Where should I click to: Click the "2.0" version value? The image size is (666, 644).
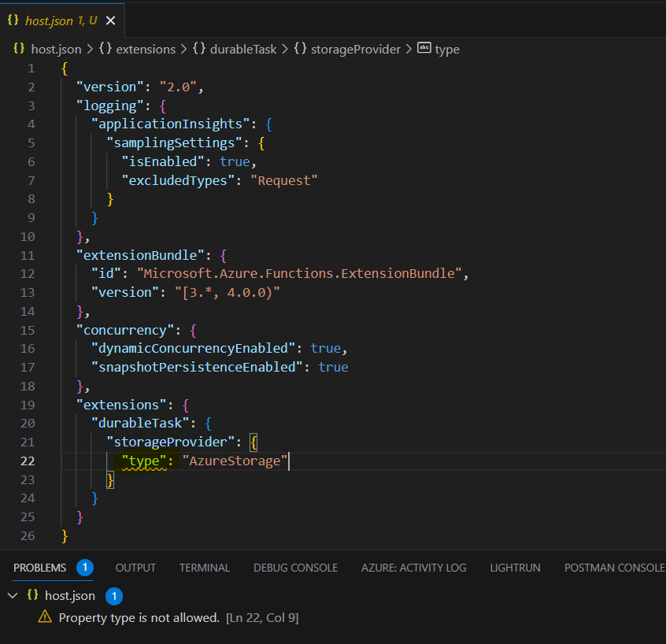point(178,87)
